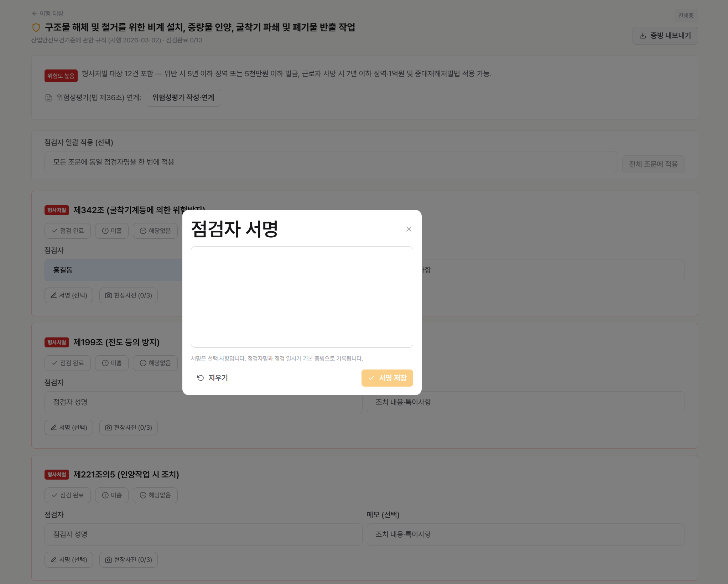Screen dimensions: 728x584
Task: Close the 점검자 서명 dialog
Action: pyautogui.click(x=409, y=229)
